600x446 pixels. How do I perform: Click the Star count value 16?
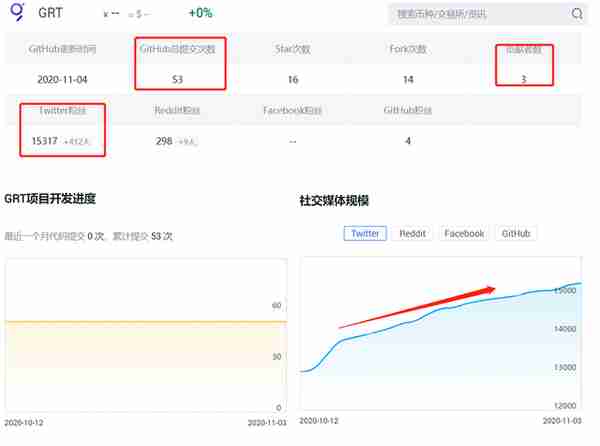(x=293, y=80)
